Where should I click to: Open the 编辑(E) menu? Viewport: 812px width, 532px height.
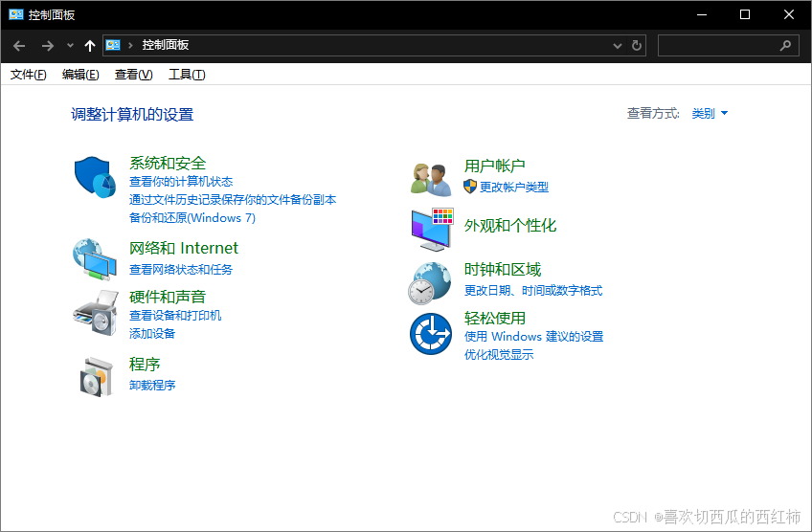tap(80, 75)
